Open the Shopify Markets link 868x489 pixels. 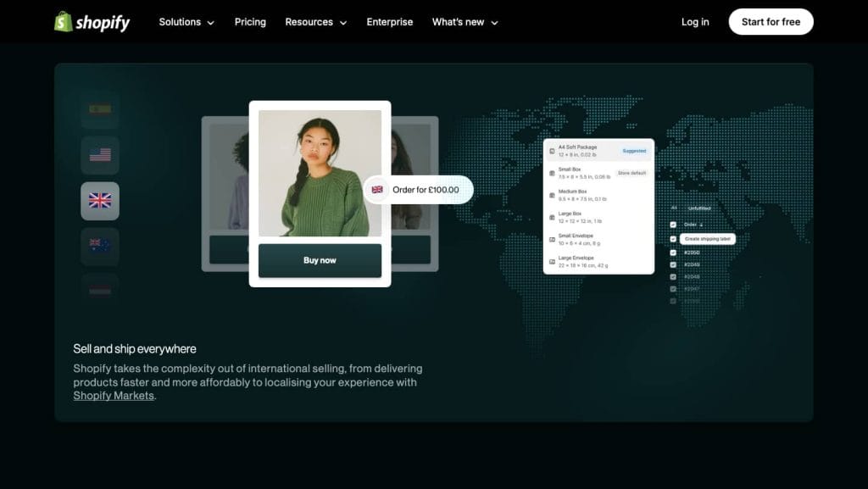point(114,395)
